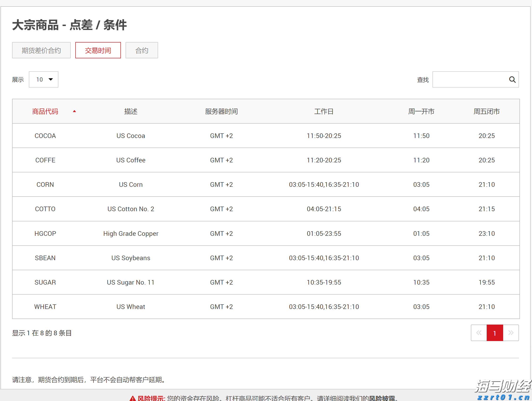Switch to the 合约 tab
This screenshot has height=401, width=532.
point(142,50)
